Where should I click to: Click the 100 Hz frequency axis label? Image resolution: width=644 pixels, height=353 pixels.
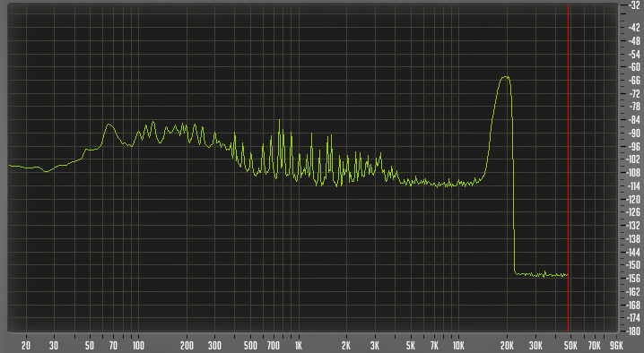(x=138, y=346)
